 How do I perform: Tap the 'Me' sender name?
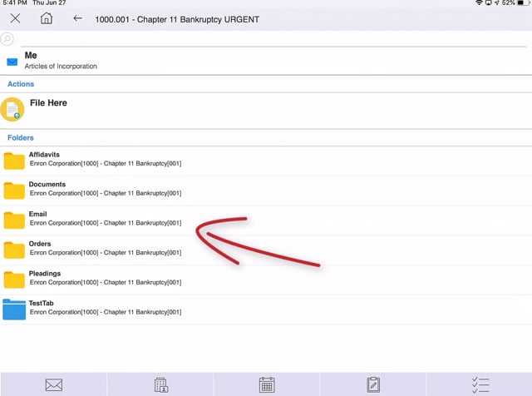31,55
